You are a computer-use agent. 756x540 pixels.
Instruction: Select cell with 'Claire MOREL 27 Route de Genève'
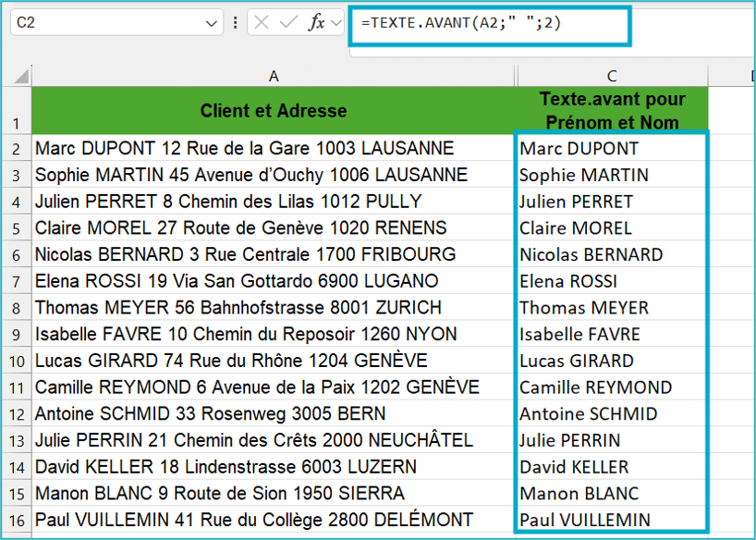coord(274,227)
